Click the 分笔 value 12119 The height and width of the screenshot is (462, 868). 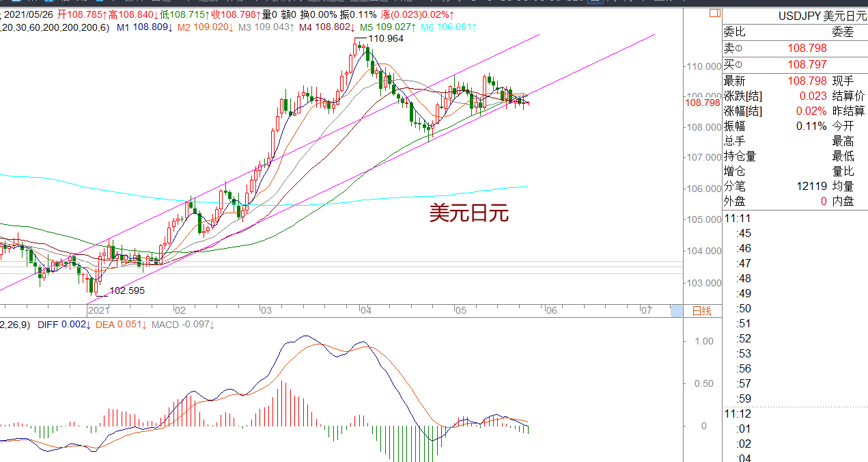(x=812, y=186)
